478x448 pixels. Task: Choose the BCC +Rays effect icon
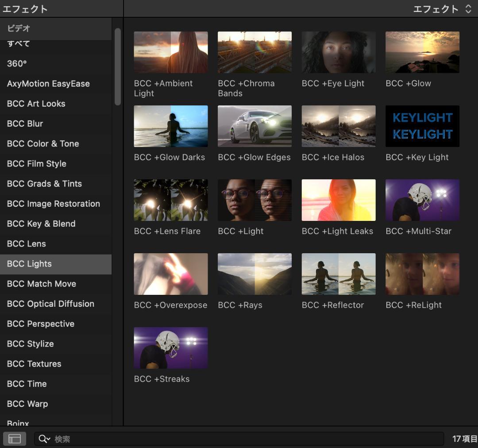pyautogui.click(x=254, y=274)
